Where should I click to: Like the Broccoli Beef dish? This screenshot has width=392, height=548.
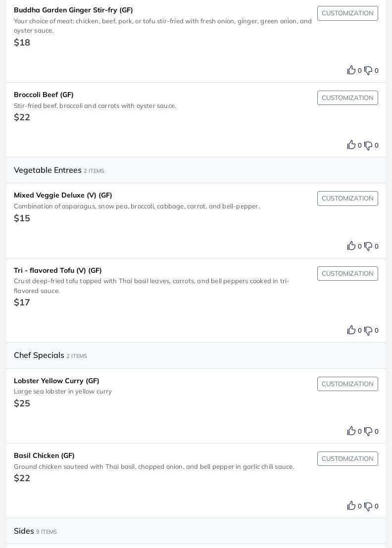[x=351, y=145]
